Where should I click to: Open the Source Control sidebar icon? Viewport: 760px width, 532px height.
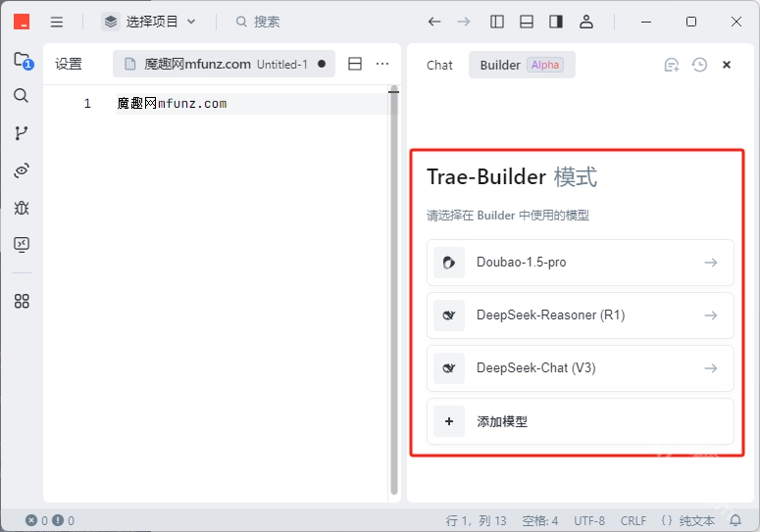click(x=22, y=133)
